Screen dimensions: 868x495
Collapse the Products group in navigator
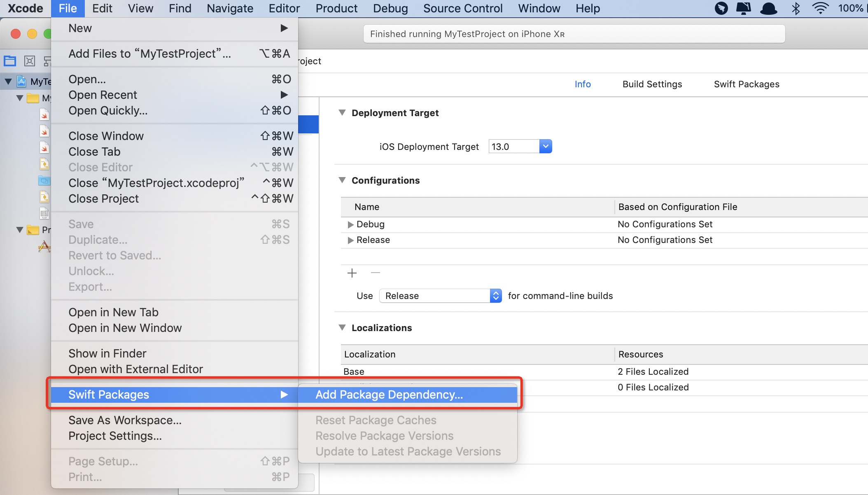click(19, 230)
